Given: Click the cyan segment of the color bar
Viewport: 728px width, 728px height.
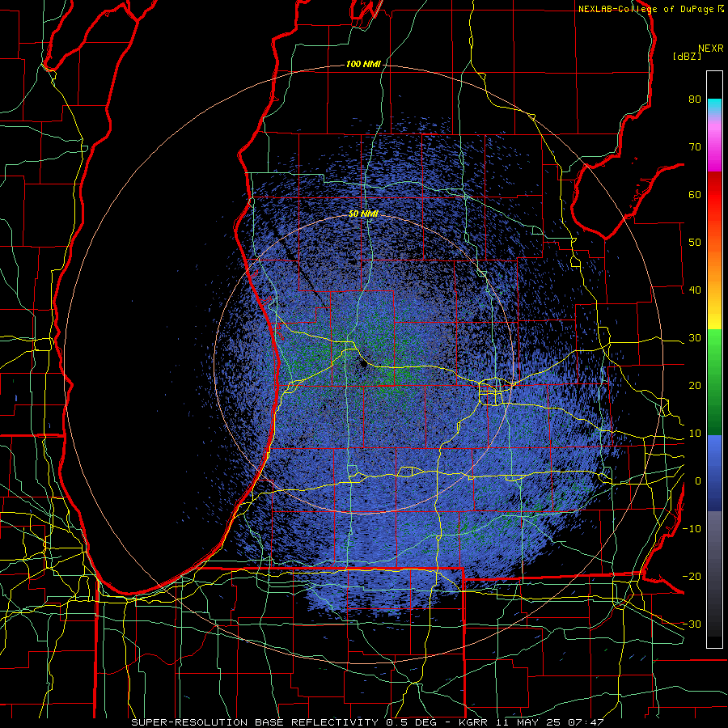Looking at the screenshot, I should point(714,107).
